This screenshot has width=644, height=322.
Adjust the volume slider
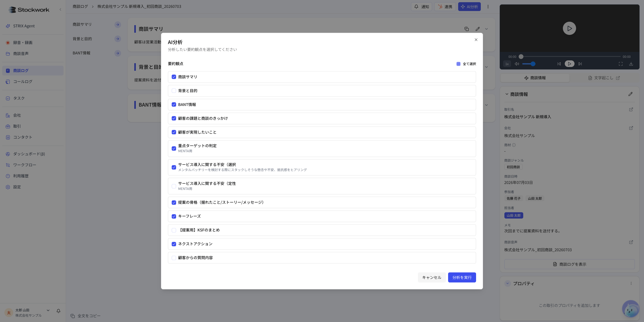pyautogui.click(x=529, y=64)
